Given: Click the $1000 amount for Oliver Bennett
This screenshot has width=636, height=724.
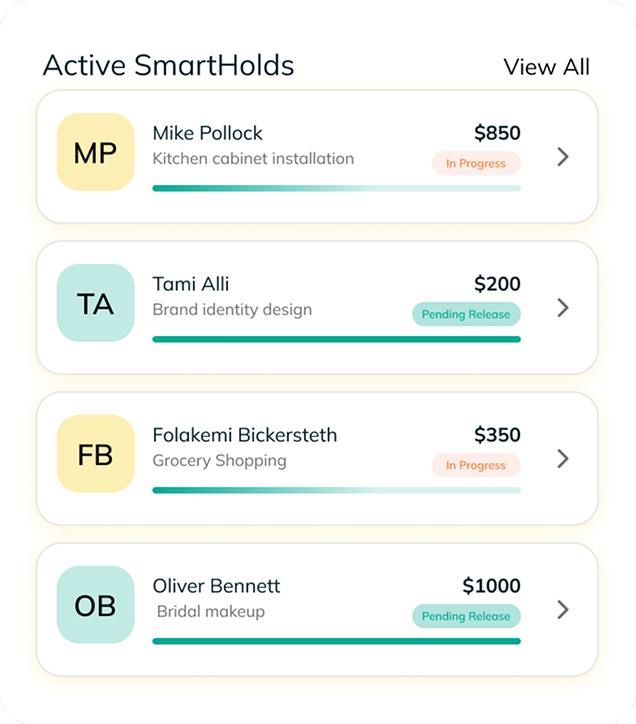Looking at the screenshot, I should pyautogui.click(x=491, y=586).
